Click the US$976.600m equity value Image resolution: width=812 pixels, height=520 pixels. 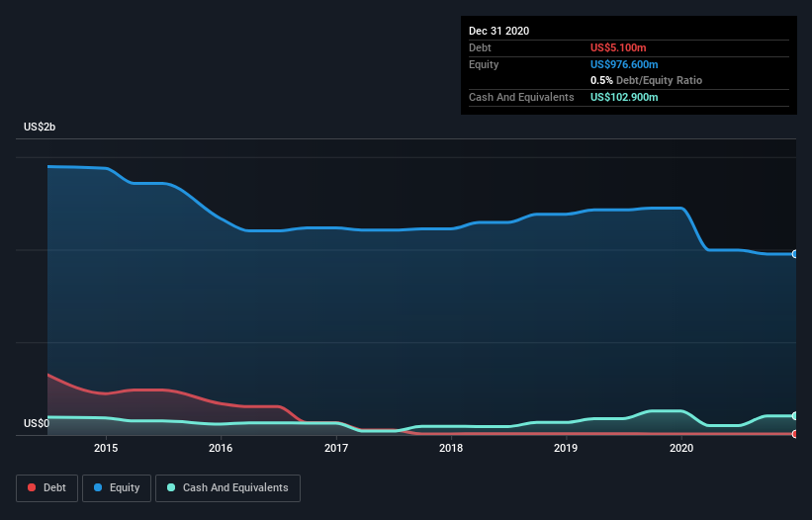pos(624,64)
